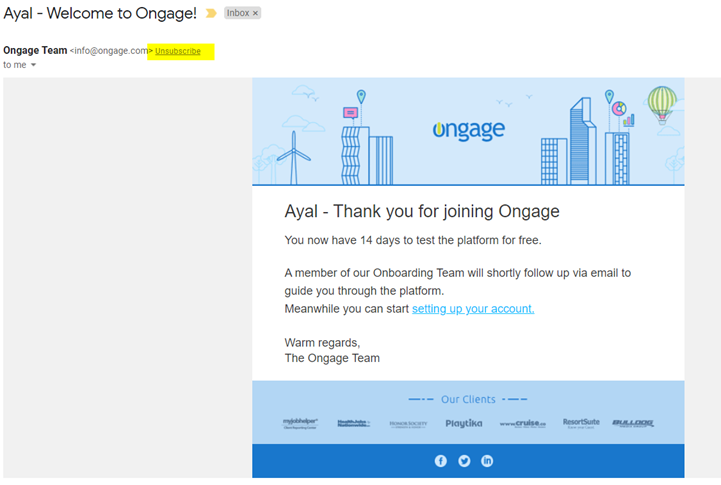This screenshot has width=721, height=485.
Task: Click the Honor Society client logo
Action: (408, 424)
